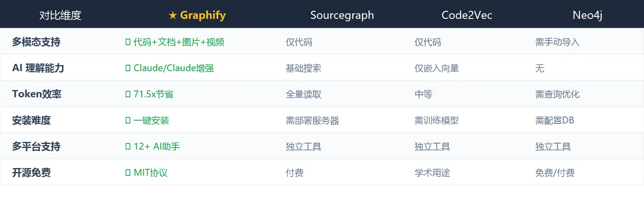Viewport: 644px width, 197px height.
Task: Click the 无 cell under Neo4j
Action: (540, 68)
